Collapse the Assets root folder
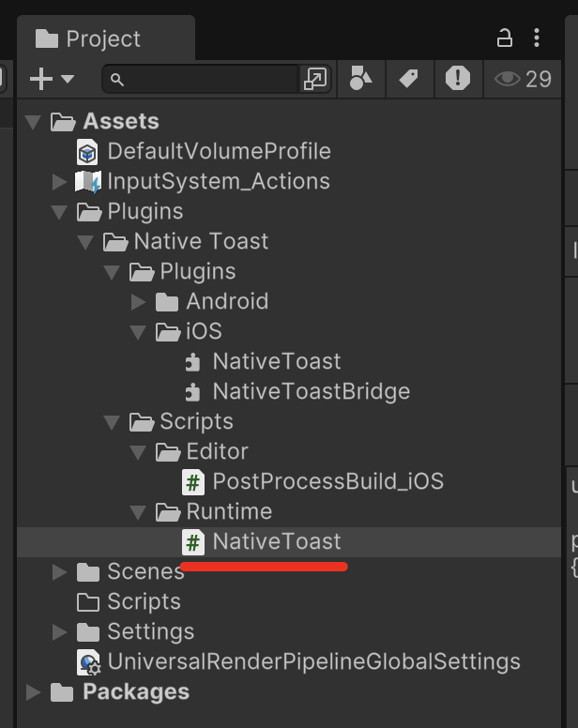Image resolution: width=578 pixels, height=728 pixels. coord(33,122)
